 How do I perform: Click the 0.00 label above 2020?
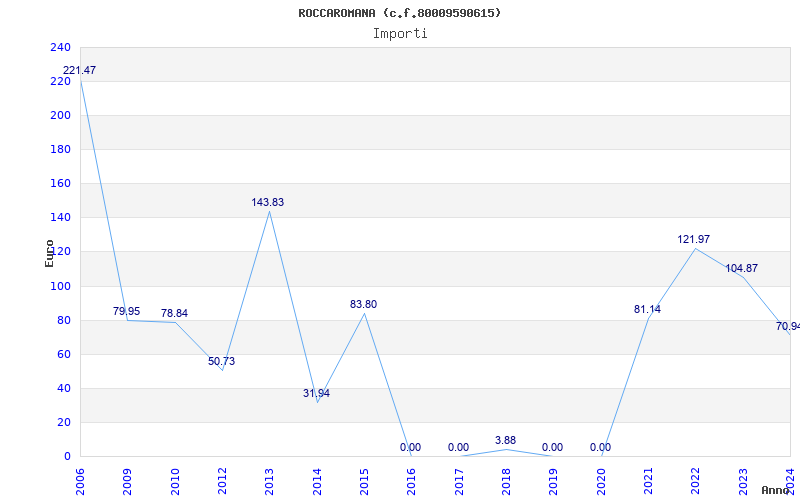tap(600, 447)
